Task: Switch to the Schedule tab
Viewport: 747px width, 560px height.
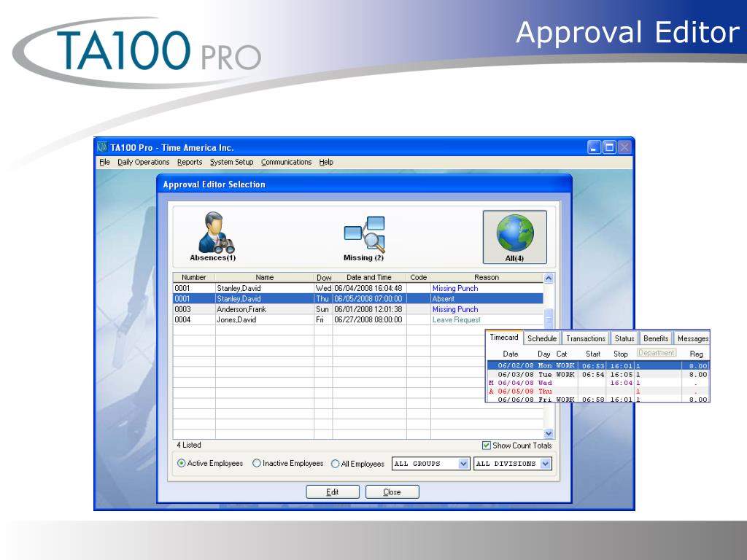Action: (x=542, y=338)
